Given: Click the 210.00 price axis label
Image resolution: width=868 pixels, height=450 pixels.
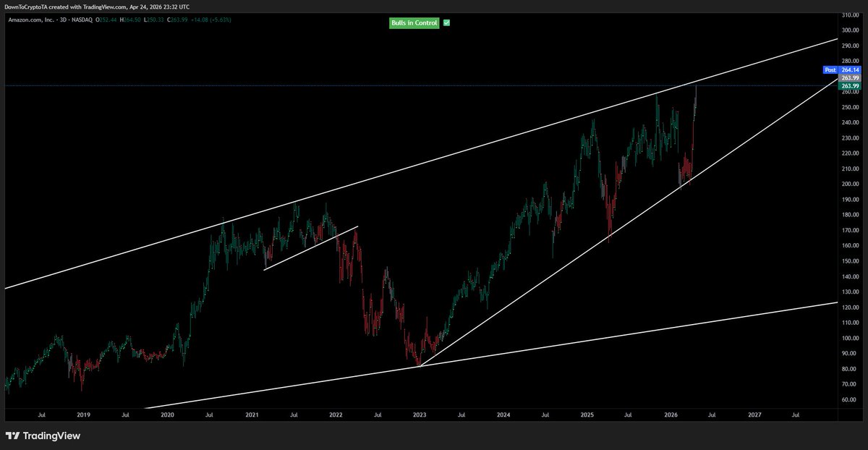Looking at the screenshot, I should tap(850, 169).
